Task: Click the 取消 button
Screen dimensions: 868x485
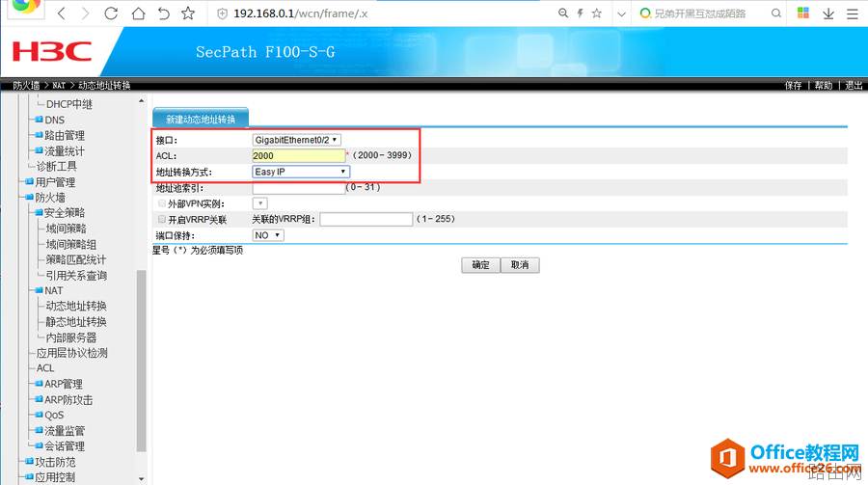Action: click(520, 265)
